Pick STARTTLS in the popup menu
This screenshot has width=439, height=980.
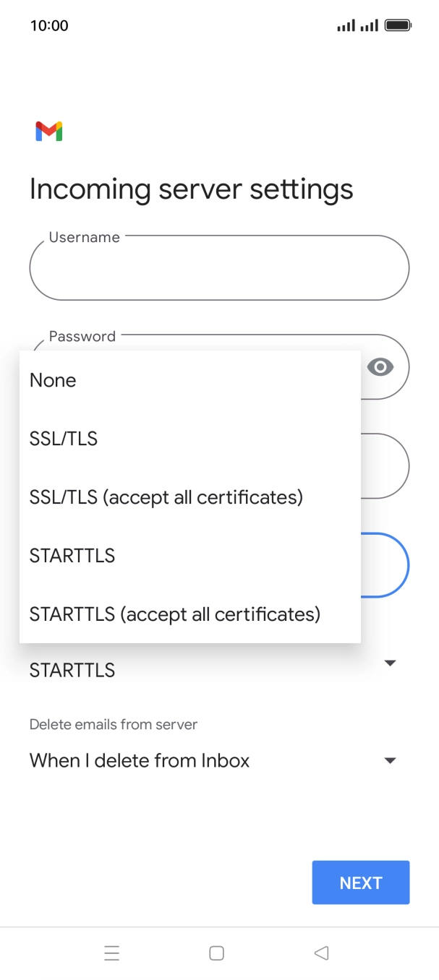point(72,556)
